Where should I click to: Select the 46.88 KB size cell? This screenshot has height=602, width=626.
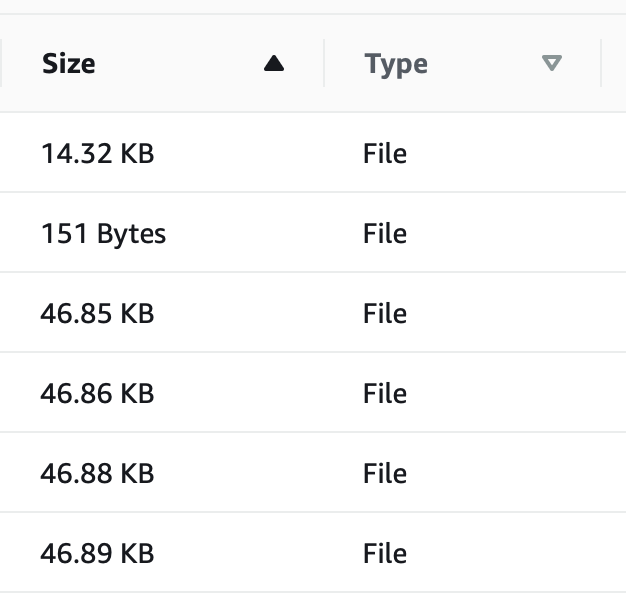coord(97,473)
